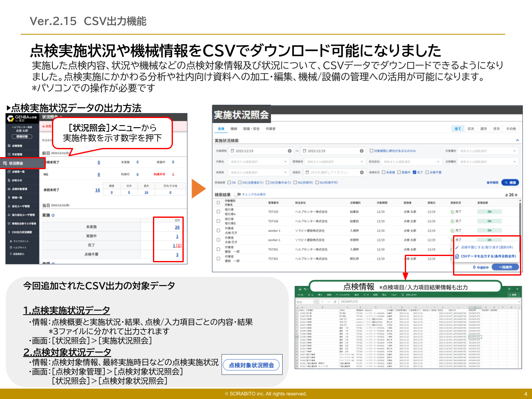Screen dimensions: 532x399
Task: Enable the 対象期間に締切があるもののみ checkbox
Action: pyautogui.click(x=372, y=151)
